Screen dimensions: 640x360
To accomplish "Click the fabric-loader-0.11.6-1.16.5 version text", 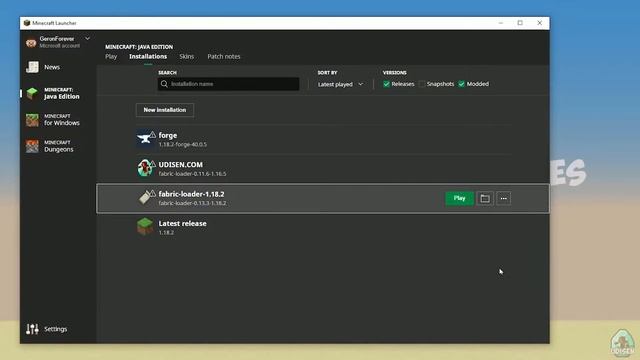I will click(192, 174).
